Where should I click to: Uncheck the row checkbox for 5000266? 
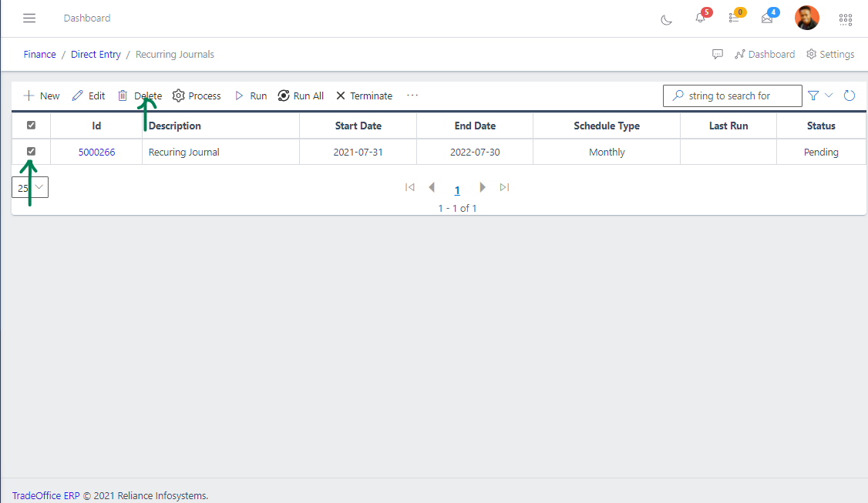[x=32, y=152]
